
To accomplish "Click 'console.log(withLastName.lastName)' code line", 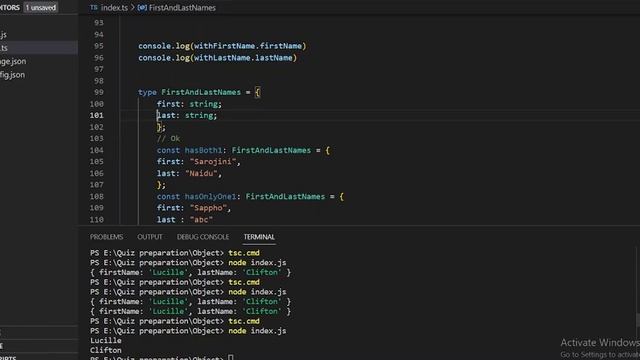I will coord(218,58).
